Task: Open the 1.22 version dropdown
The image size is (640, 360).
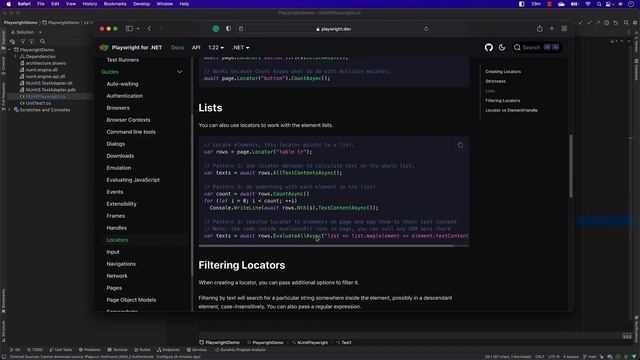Action: coord(216,47)
